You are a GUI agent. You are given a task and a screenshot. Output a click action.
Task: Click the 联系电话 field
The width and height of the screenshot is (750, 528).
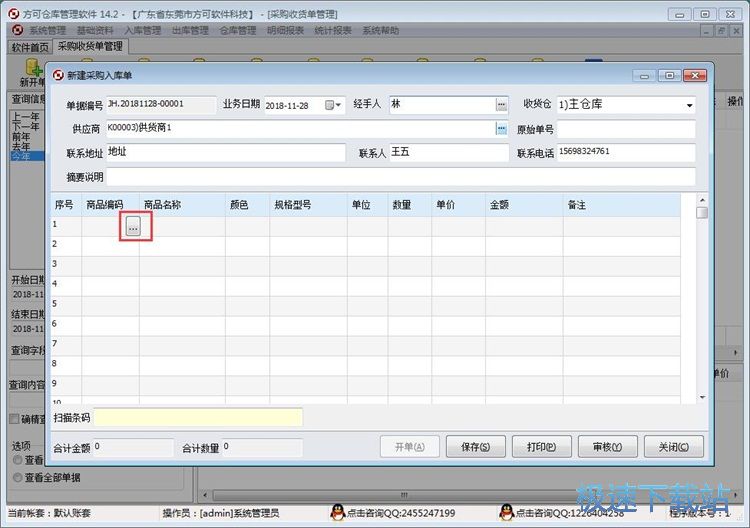(626, 153)
